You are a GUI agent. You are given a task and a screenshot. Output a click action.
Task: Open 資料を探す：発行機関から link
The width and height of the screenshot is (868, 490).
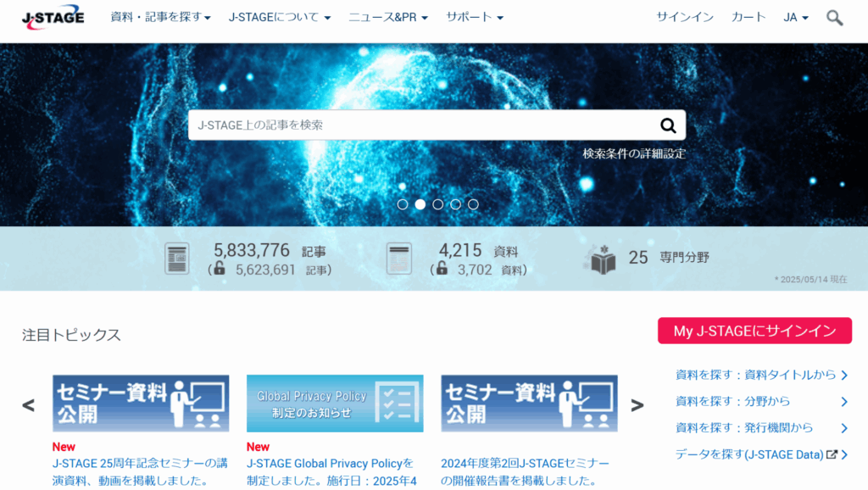(744, 428)
